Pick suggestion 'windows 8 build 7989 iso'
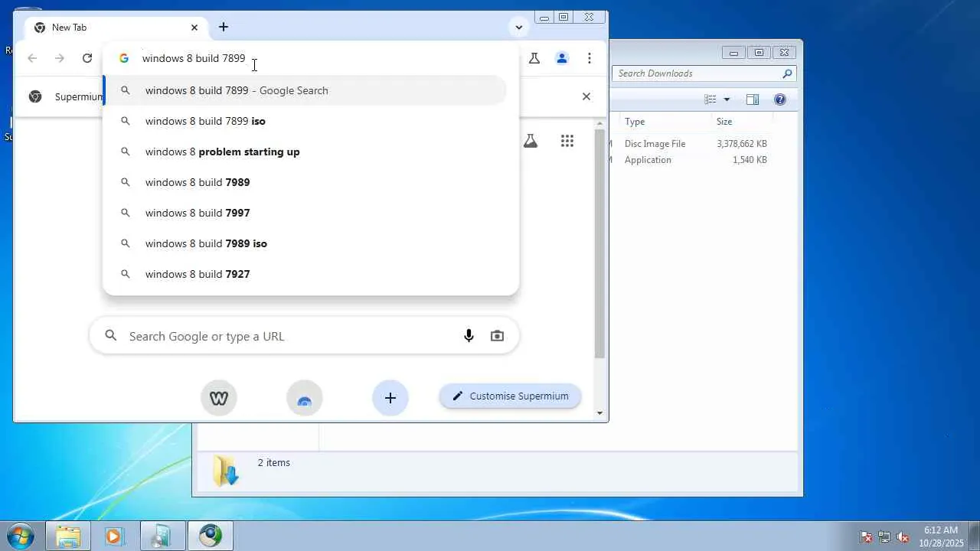The height and width of the screenshot is (551, 980). click(x=305, y=243)
